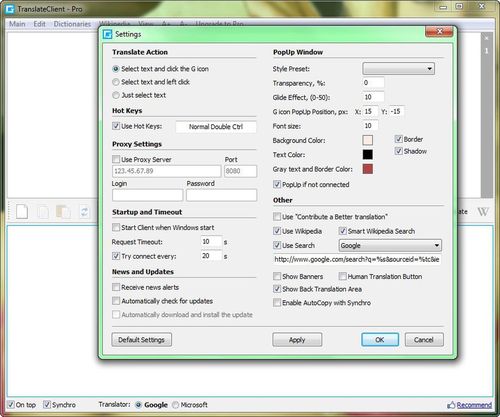500x417 pixels.
Task: Toggle Shadow checkbox
Action: [x=398, y=151]
